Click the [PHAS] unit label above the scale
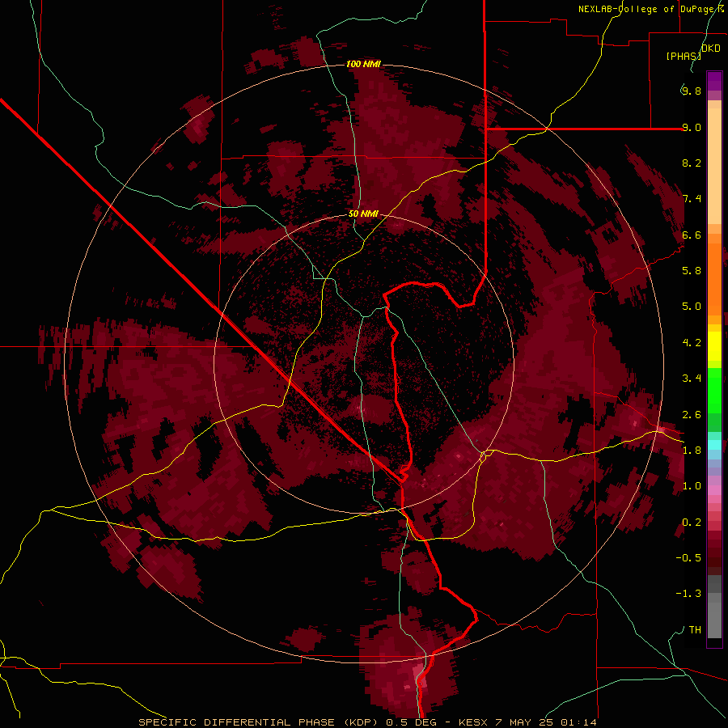The width and height of the screenshot is (728, 728). point(684,56)
